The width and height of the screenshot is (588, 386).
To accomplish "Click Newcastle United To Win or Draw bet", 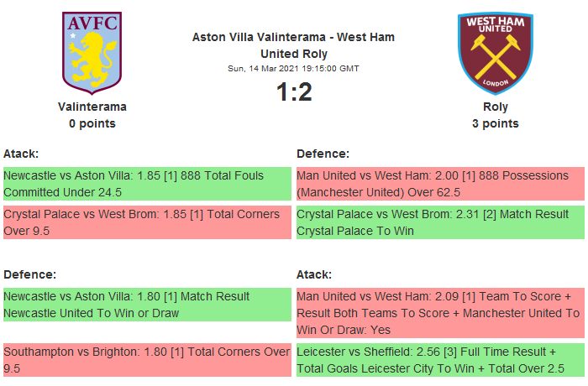I will [146, 305].
